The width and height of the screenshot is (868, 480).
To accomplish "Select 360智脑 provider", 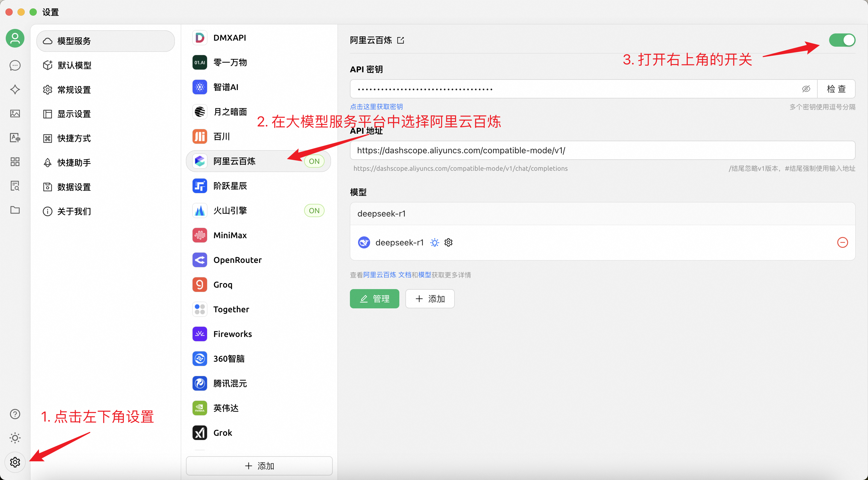I will click(259, 358).
